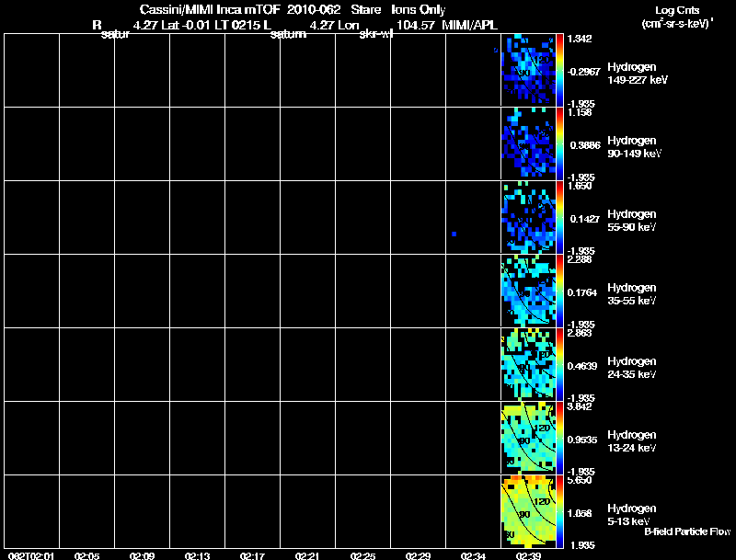
Task: Click the "02:39" time axis label
Action: (x=528, y=555)
